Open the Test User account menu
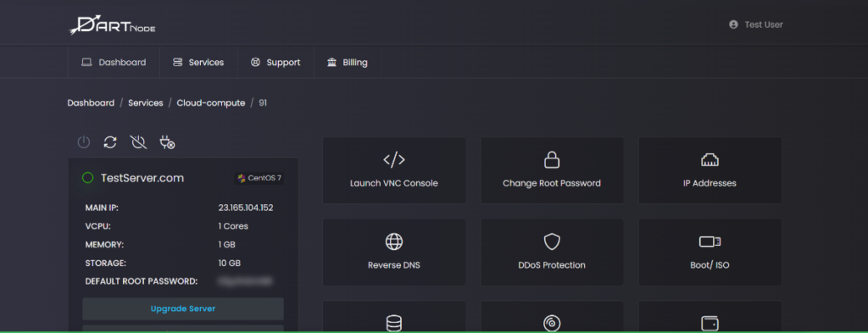Image resolution: width=868 pixels, height=333 pixels. click(755, 25)
